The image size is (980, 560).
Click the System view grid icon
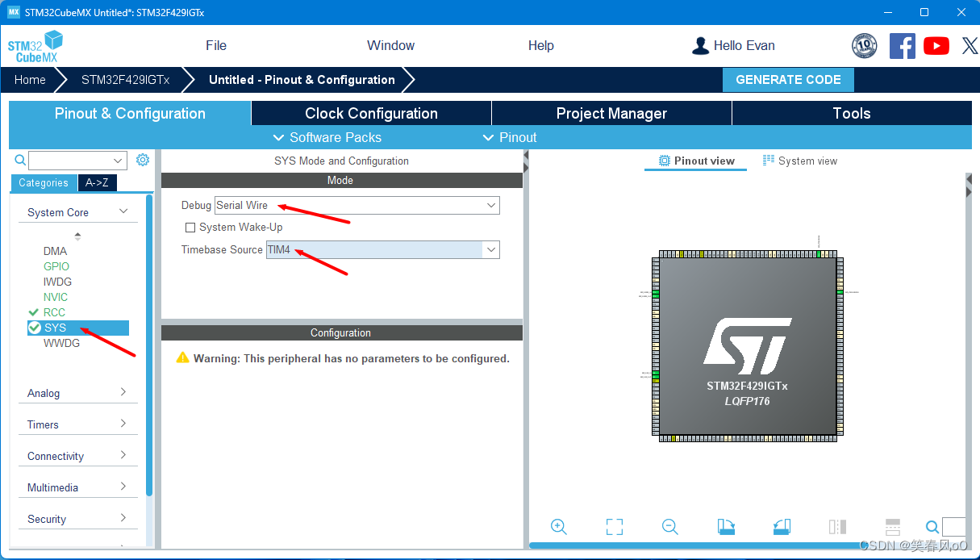click(x=769, y=161)
